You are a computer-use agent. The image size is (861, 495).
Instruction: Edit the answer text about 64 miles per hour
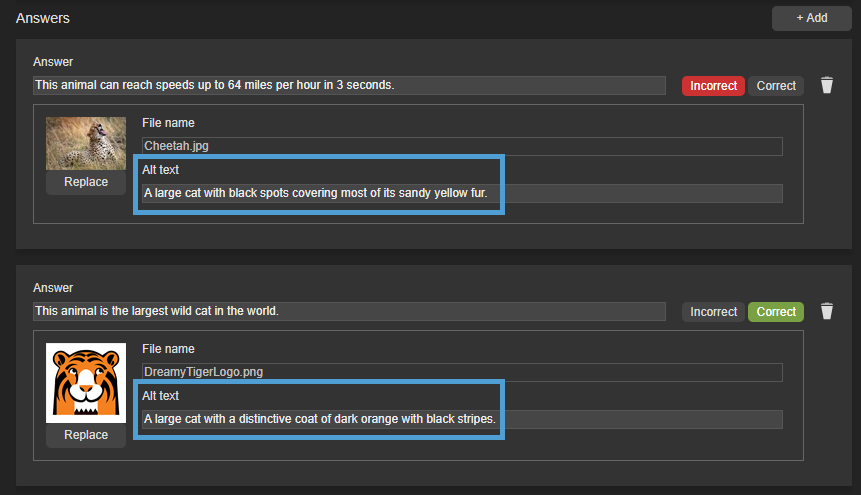pyautogui.click(x=348, y=85)
